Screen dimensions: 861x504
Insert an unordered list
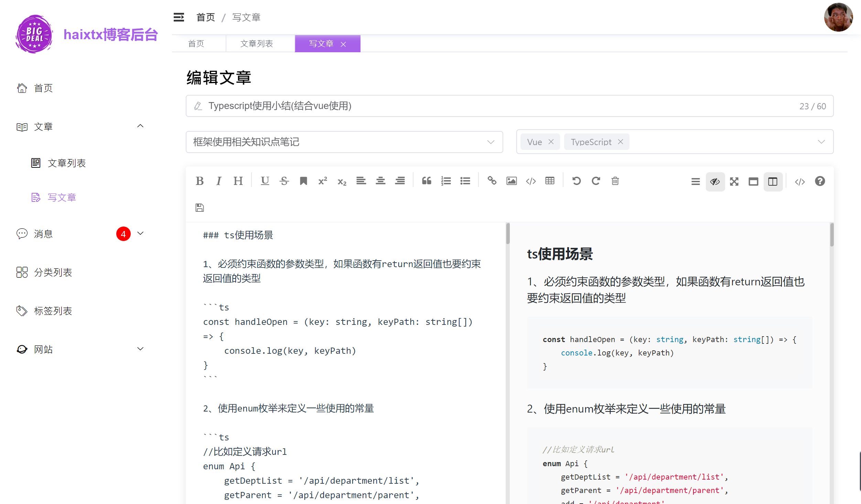[465, 181]
